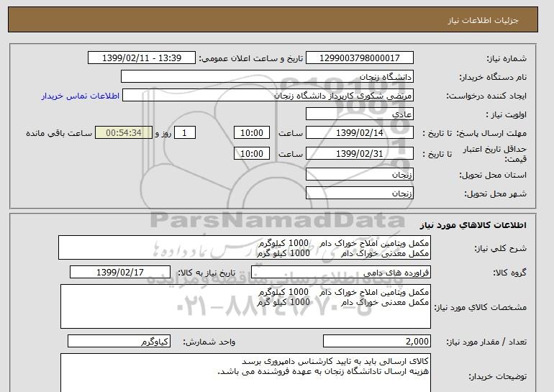Select the text ساعت باقی مانده

pyautogui.click(x=59, y=133)
